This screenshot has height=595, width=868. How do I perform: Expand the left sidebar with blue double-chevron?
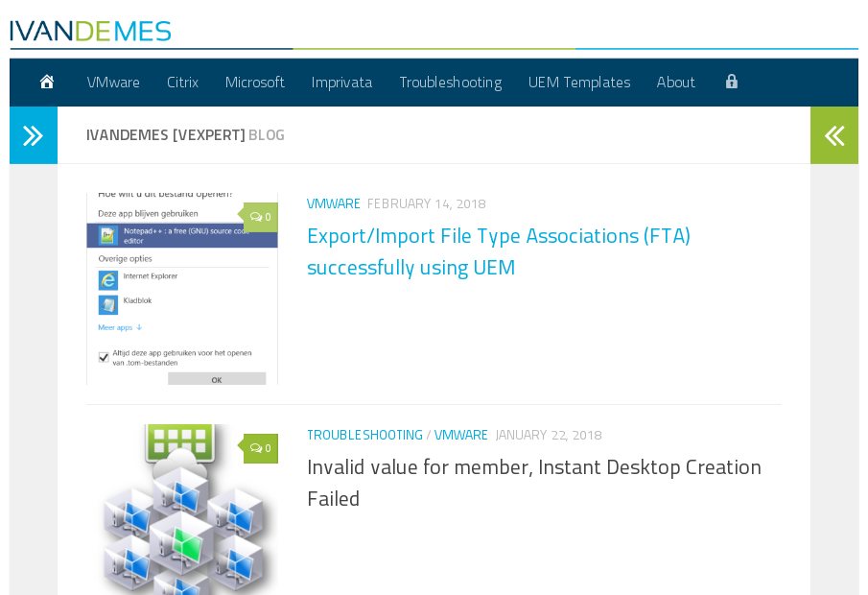click(34, 135)
